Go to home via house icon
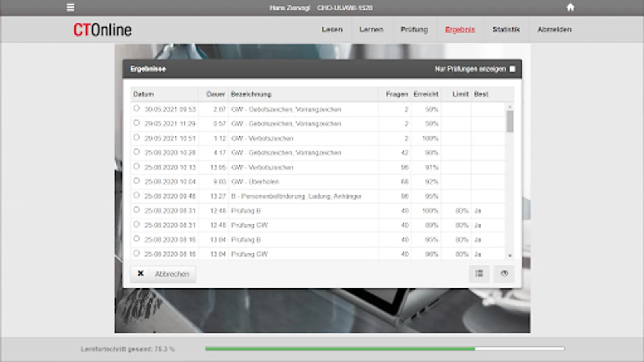 pyautogui.click(x=570, y=7)
